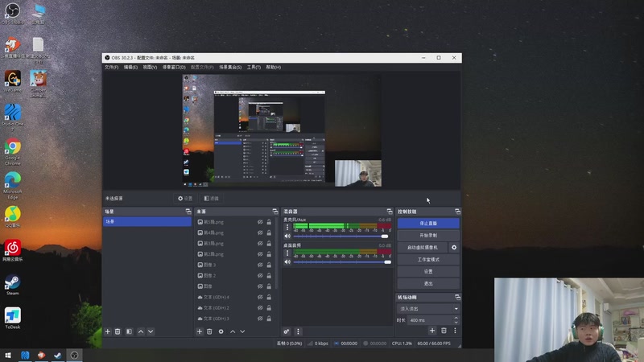Open the 麦克风/Aux channel options dots
Image resolution: width=644 pixels, height=362 pixels.
click(x=287, y=227)
